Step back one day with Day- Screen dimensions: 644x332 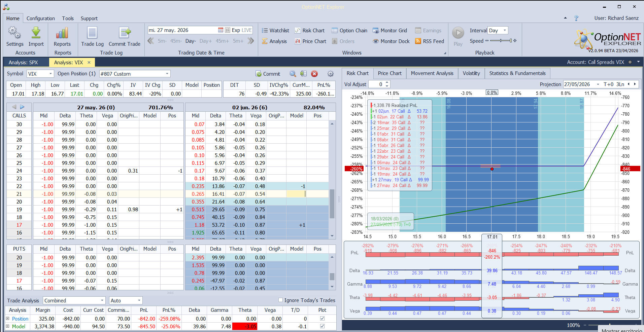click(191, 41)
